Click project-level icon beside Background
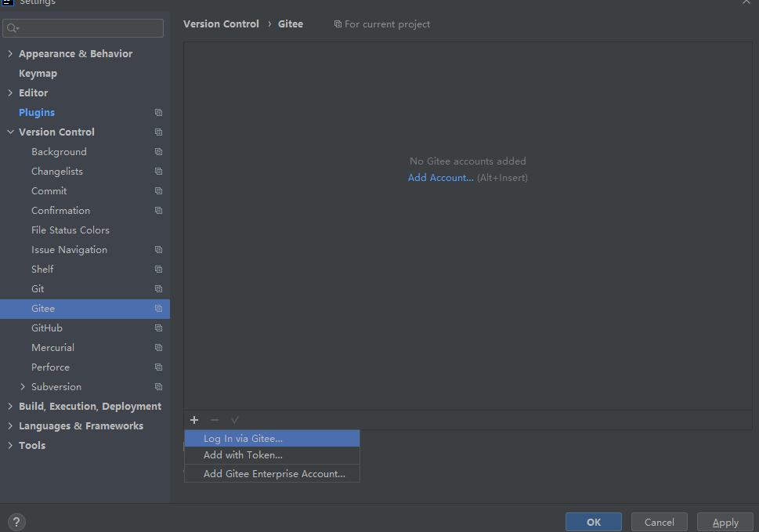This screenshot has height=532, width=759. (x=158, y=151)
